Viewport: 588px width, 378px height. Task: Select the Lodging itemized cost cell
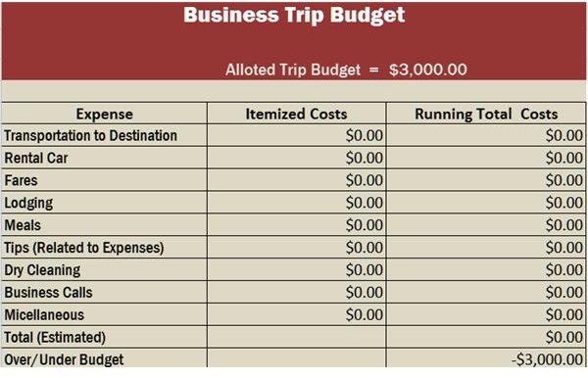point(296,203)
